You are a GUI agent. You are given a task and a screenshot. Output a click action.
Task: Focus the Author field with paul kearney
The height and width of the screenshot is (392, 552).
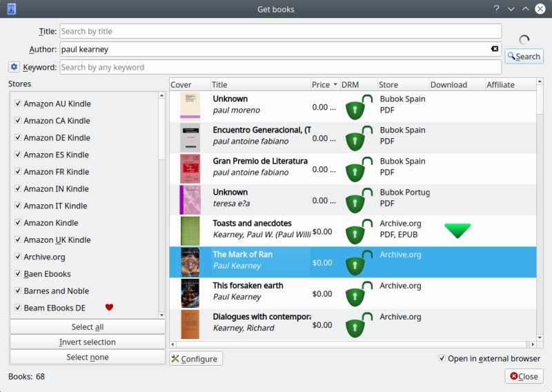click(x=281, y=49)
